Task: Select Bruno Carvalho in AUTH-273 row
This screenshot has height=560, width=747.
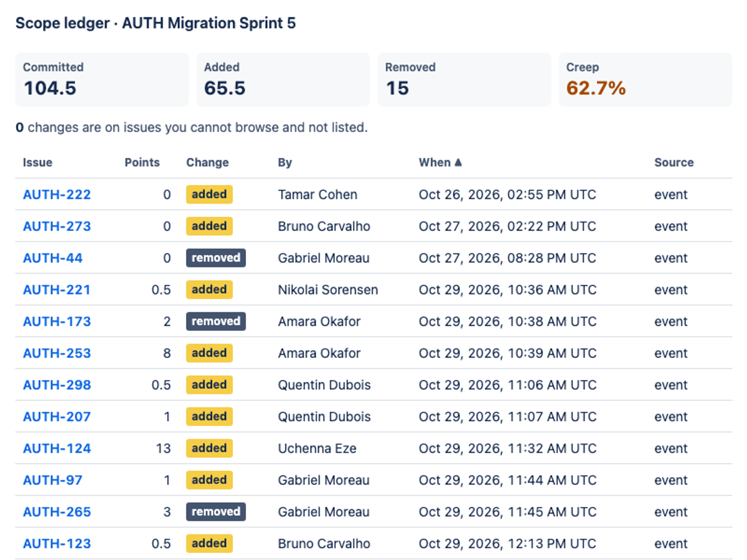Action: point(324,226)
